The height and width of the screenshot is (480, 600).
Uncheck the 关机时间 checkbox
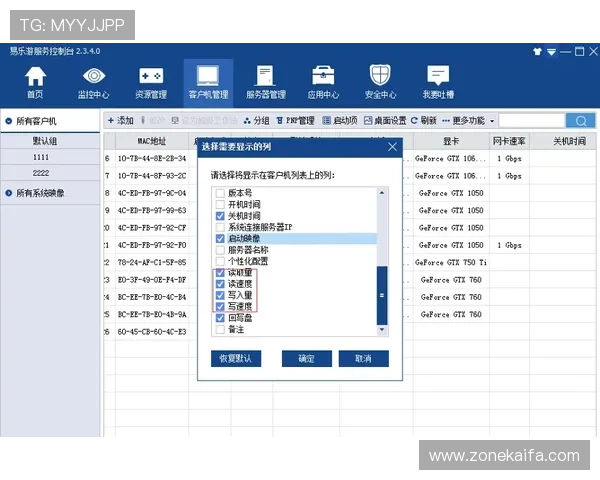click(x=220, y=216)
